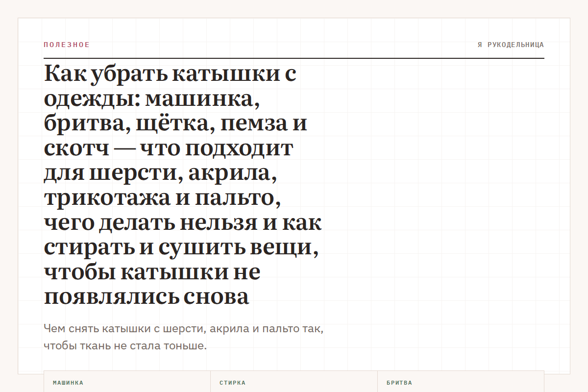This screenshot has height=392, width=588.
Task: Go to Я РУКОДЕЛЬНИЦА site name
Action: (x=511, y=45)
